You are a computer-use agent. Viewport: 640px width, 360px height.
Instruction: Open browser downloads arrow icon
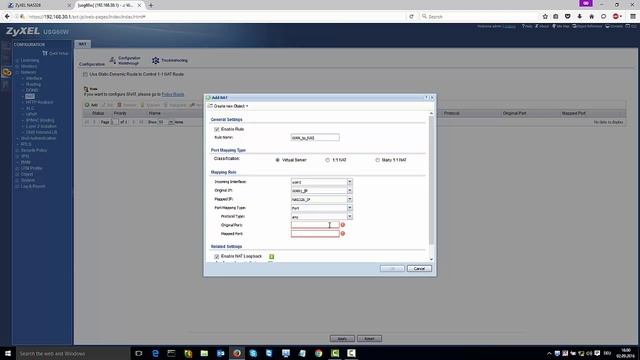[x=580, y=16]
